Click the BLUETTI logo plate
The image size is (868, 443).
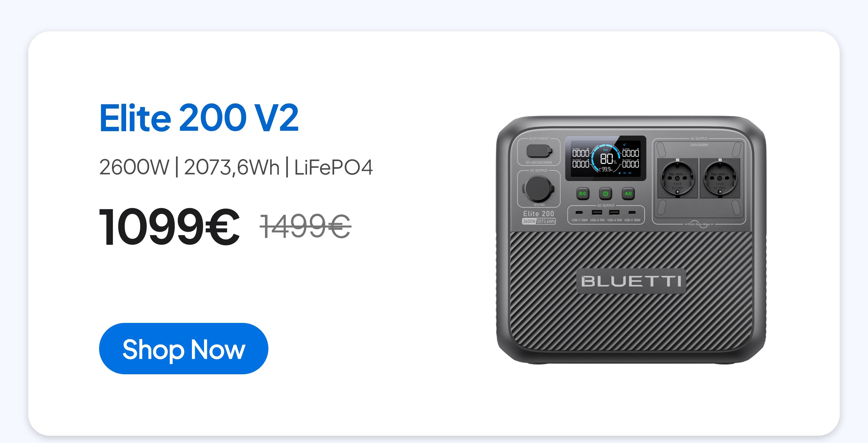pyautogui.click(x=631, y=281)
